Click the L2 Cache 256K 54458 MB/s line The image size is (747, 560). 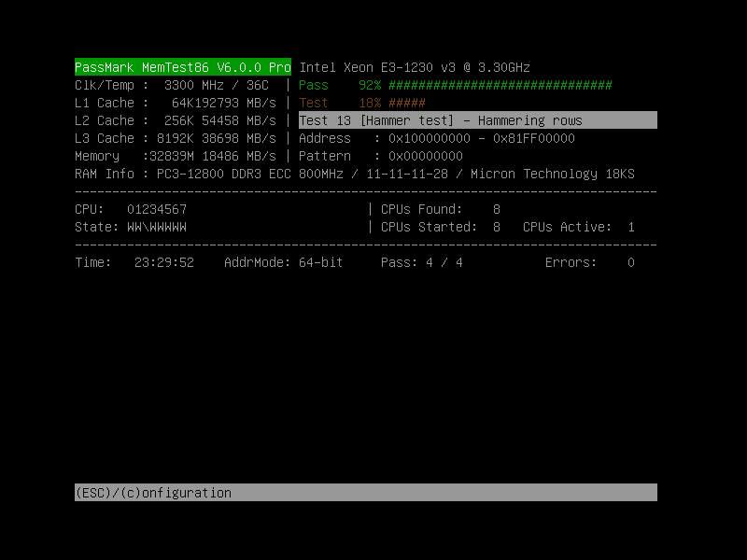pos(176,120)
